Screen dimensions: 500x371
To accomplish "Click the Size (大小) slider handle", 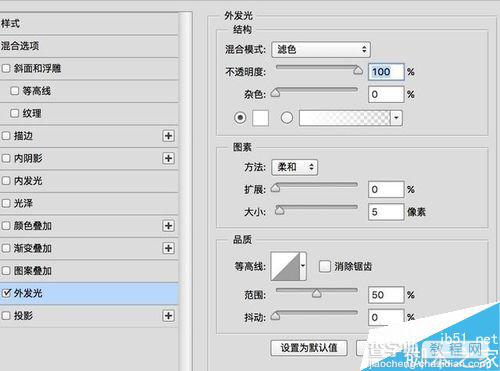I will click(x=279, y=210).
